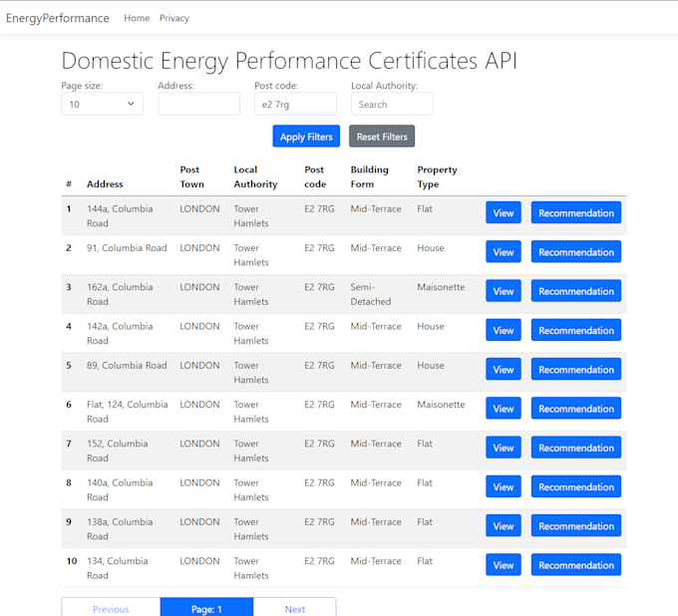The height and width of the screenshot is (616, 678).
Task: Open Recommendation for 142a, Columbia Road
Action: [576, 330]
